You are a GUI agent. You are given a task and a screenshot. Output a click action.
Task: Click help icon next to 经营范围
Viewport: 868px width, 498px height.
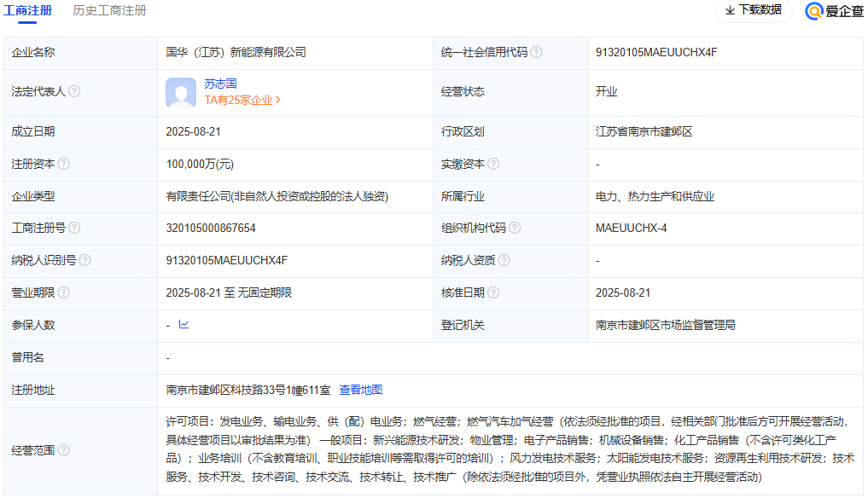click(63, 450)
